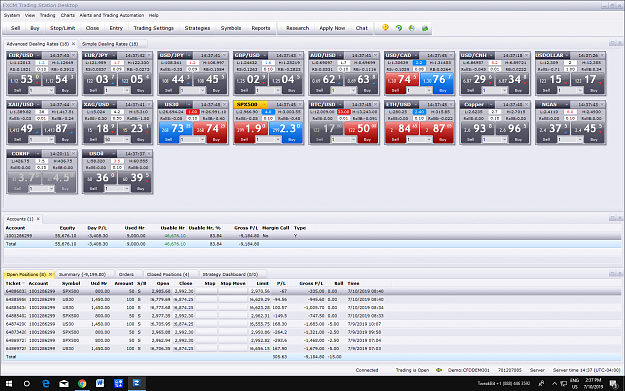Click the Sell toolbar button
Screen dimensions: 625x391
[x=16, y=28]
